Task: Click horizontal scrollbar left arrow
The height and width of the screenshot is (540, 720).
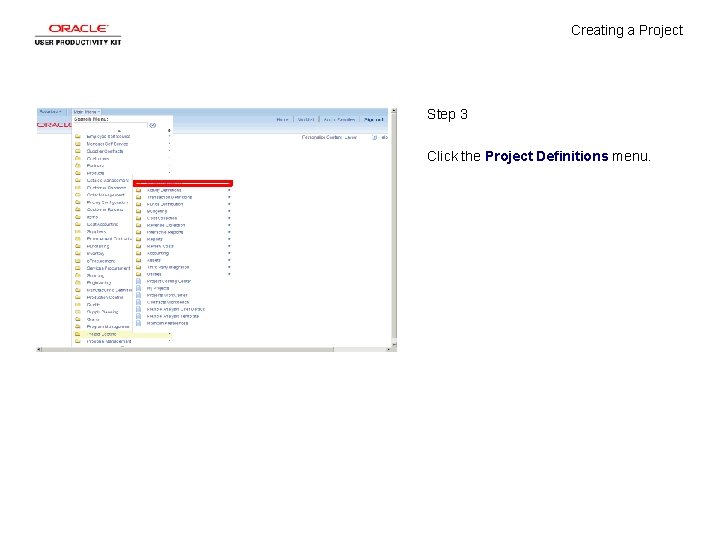Action: [39, 349]
